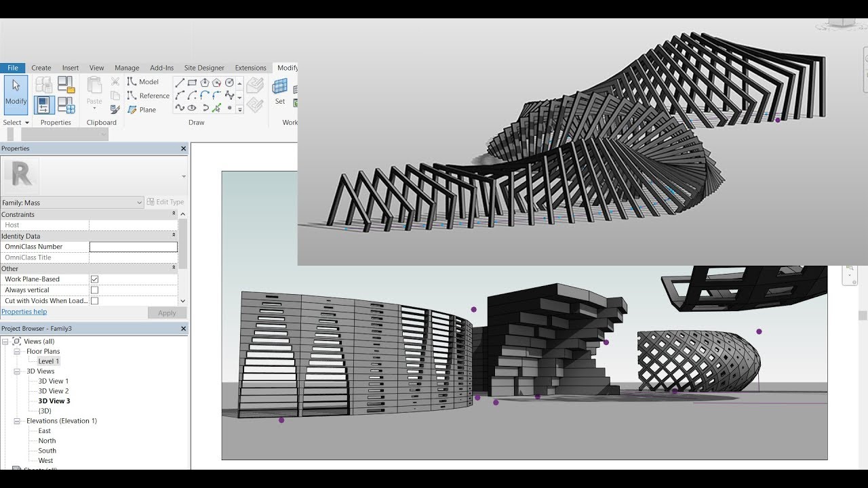This screenshot has width=868, height=488.
Task: Click the OmniClass Number input field
Action: [x=134, y=247]
